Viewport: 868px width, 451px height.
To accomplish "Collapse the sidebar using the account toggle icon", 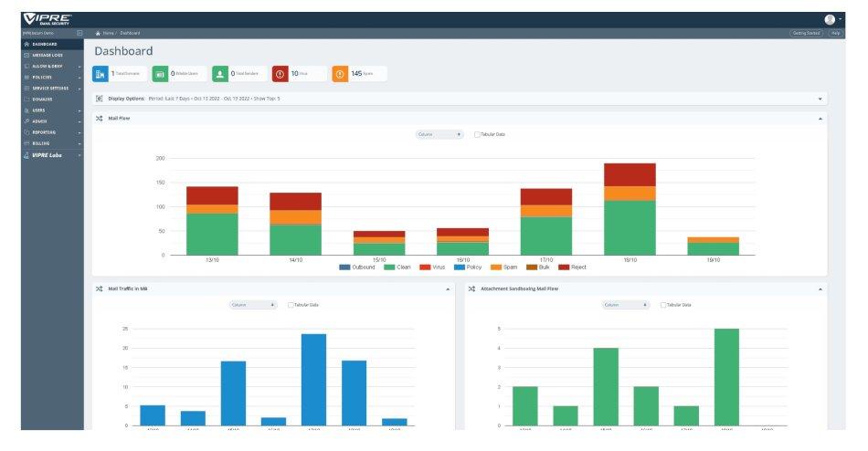I will pos(79,33).
